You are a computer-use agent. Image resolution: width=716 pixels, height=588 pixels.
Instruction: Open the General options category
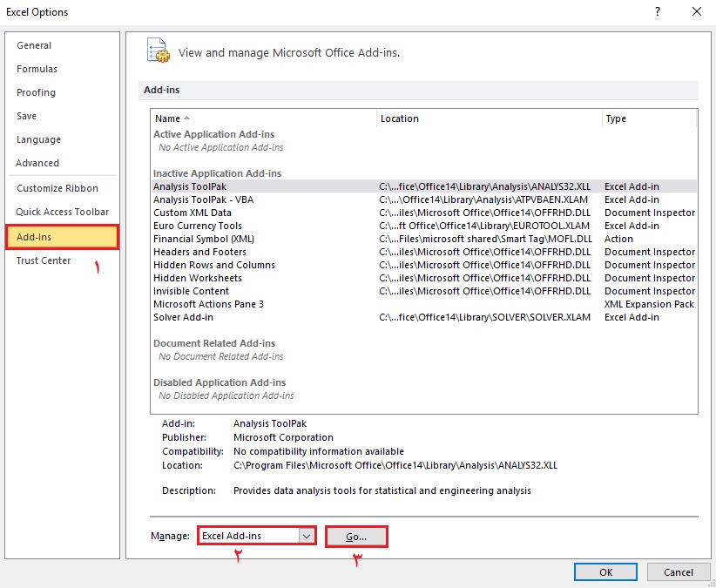tap(34, 45)
